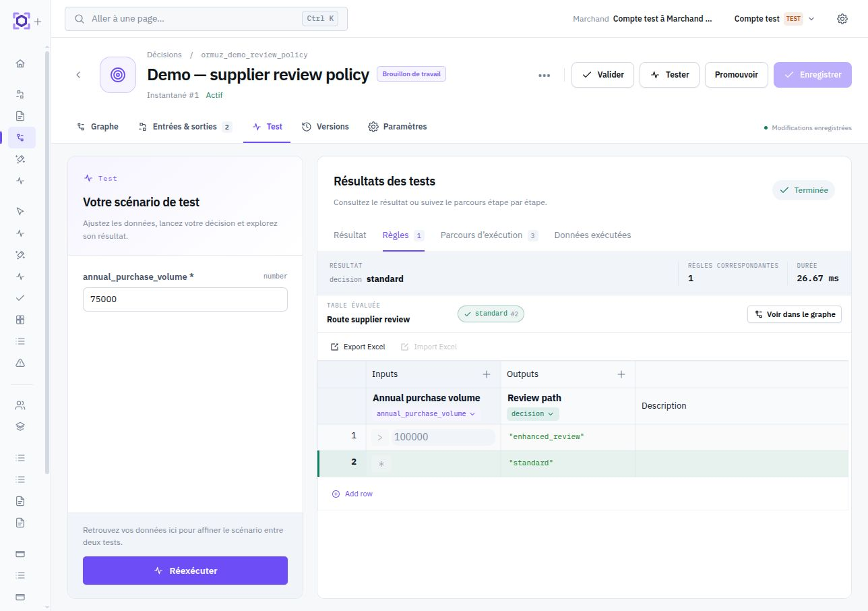Viewport: 868px width, 611px height.
Task: Open the warning triangle sidebar icon
Action: point(20,363)
